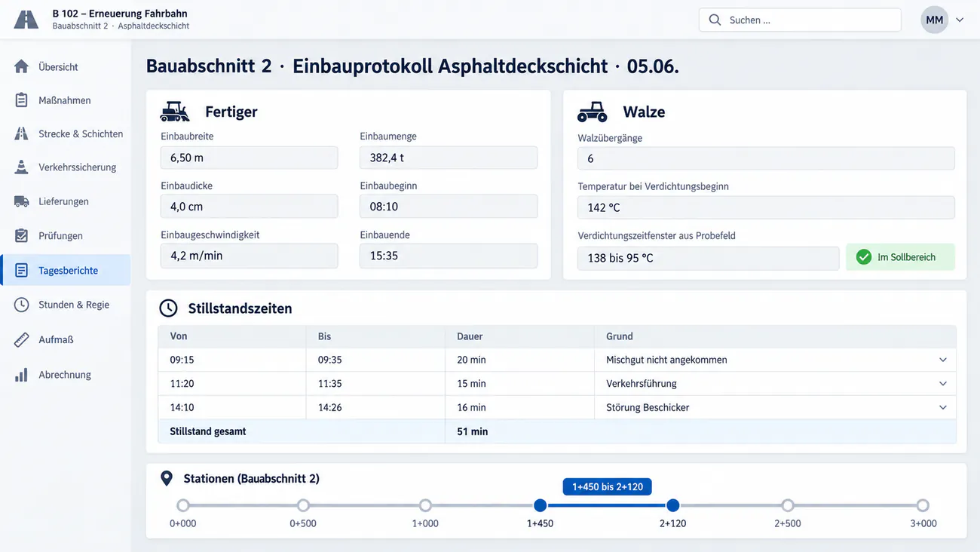Open Strecke & Schichten section

(x=65, y=133)
